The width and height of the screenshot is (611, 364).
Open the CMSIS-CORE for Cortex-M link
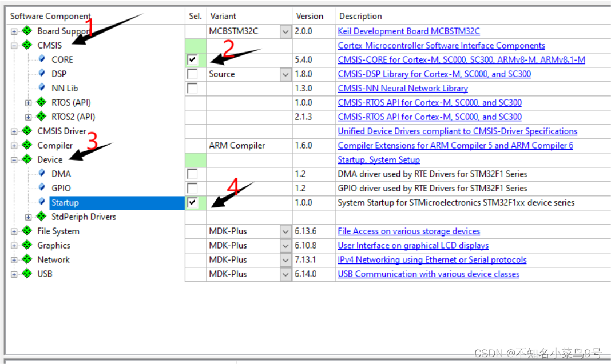pos(461,59)
